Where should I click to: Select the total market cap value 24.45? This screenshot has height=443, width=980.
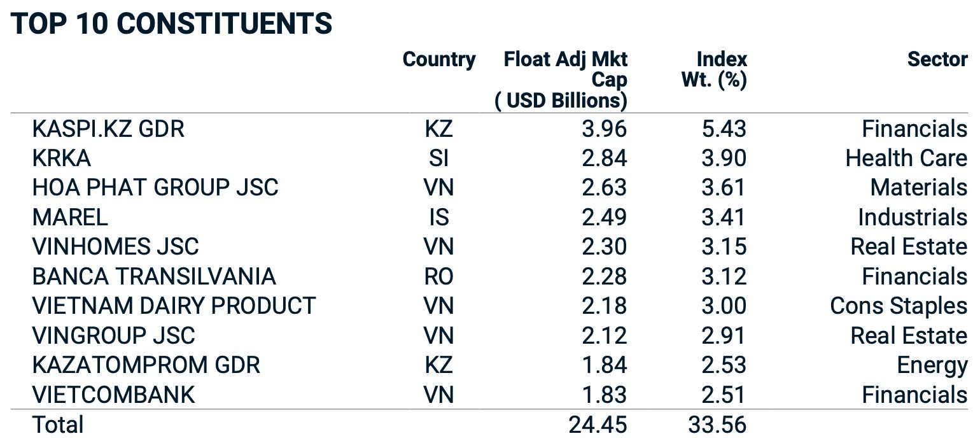(x=598, y=424)
